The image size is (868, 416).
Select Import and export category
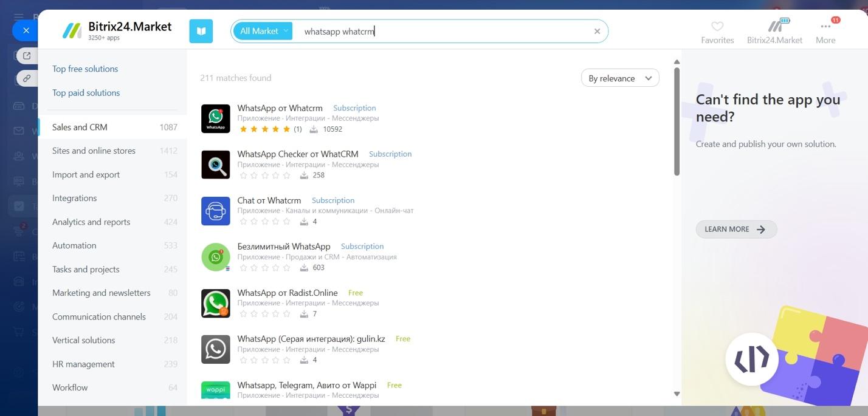[112, 174]
